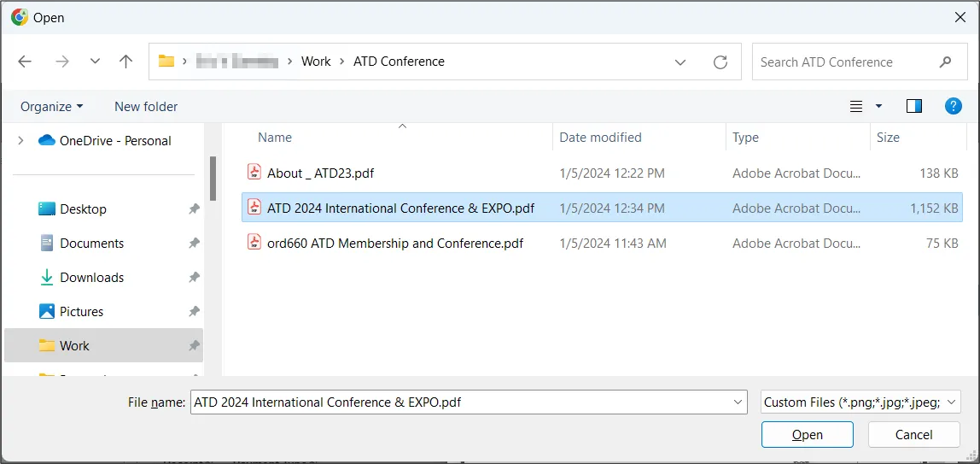Screen dimensions: 980x464
Task: Select ATD 2024 International Conference & EXPO.pdf
Action: click(400, 207)
